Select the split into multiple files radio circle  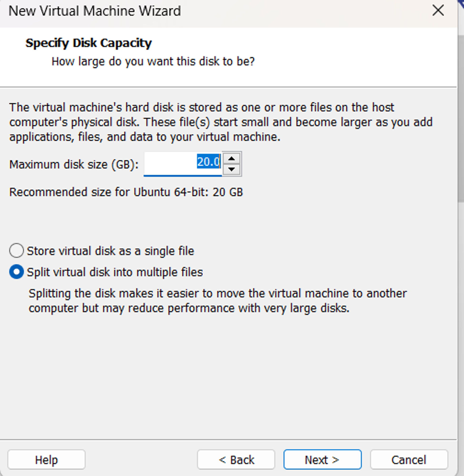click(x=17, y=272)
